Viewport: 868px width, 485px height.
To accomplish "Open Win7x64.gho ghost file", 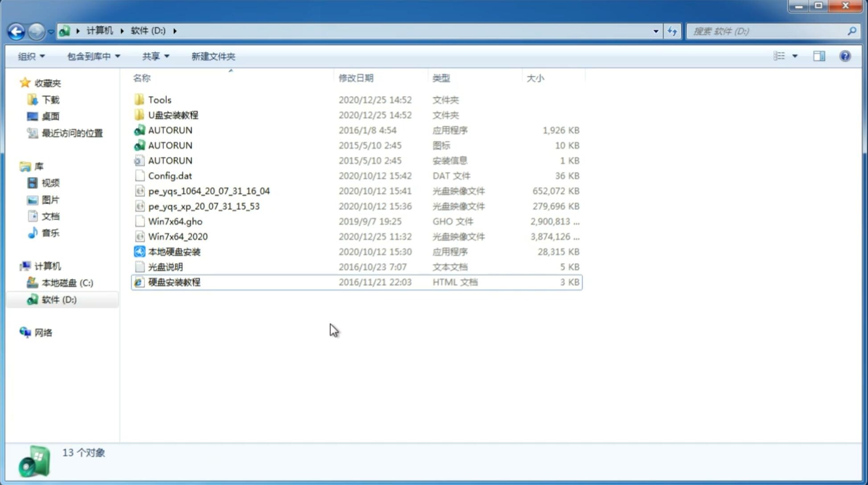I will [x=175, y=221].
